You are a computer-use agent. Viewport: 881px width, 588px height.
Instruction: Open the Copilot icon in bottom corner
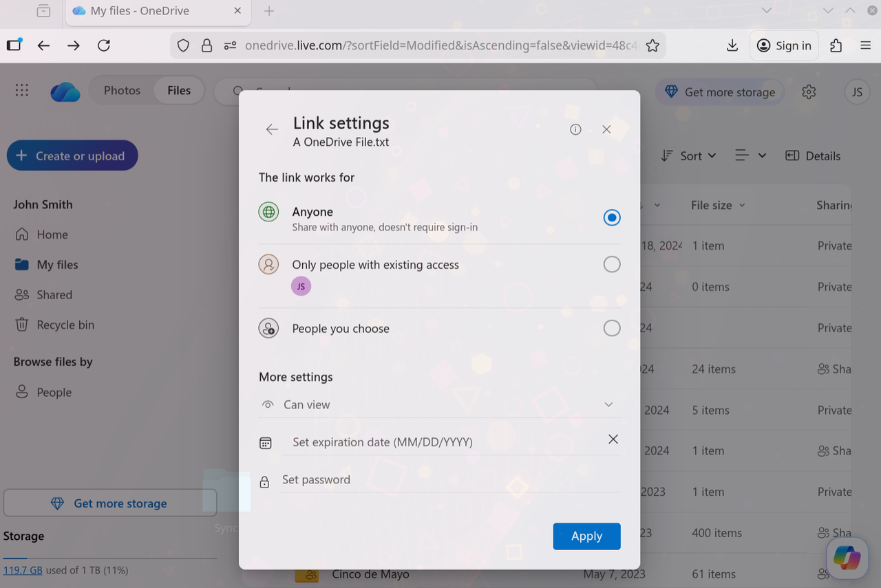847,558
